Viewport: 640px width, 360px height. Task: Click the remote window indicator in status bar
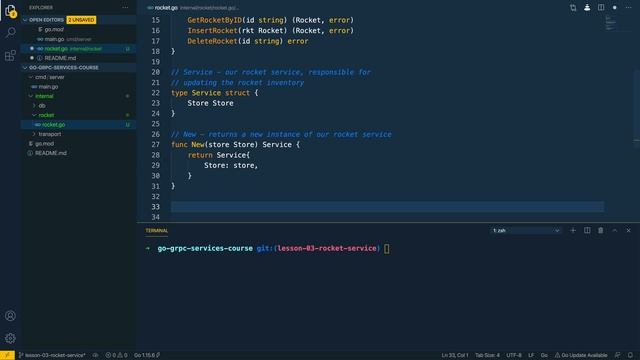[7, 355]
